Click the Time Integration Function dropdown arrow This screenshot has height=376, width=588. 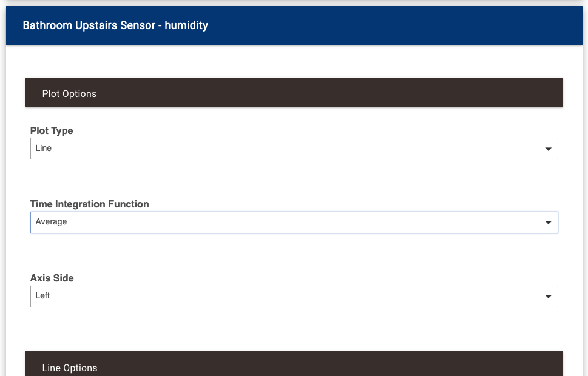(x=548, y=223)
